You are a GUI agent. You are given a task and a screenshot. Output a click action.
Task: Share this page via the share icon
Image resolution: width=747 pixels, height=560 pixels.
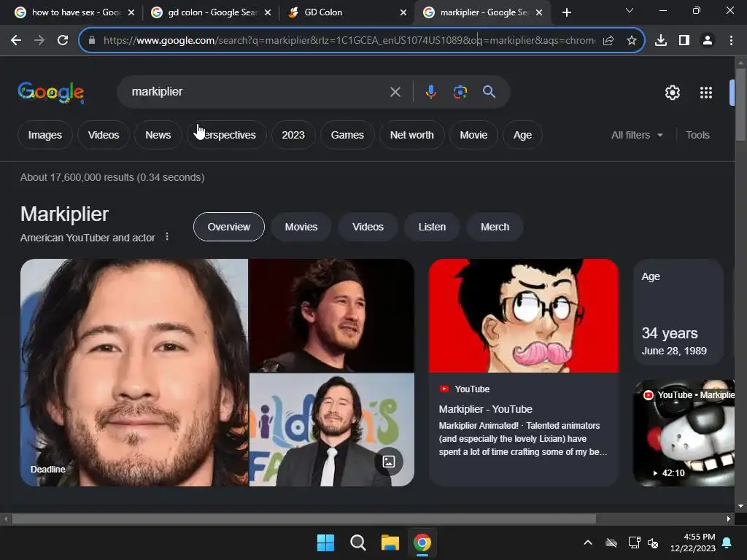tap(608, 41)
